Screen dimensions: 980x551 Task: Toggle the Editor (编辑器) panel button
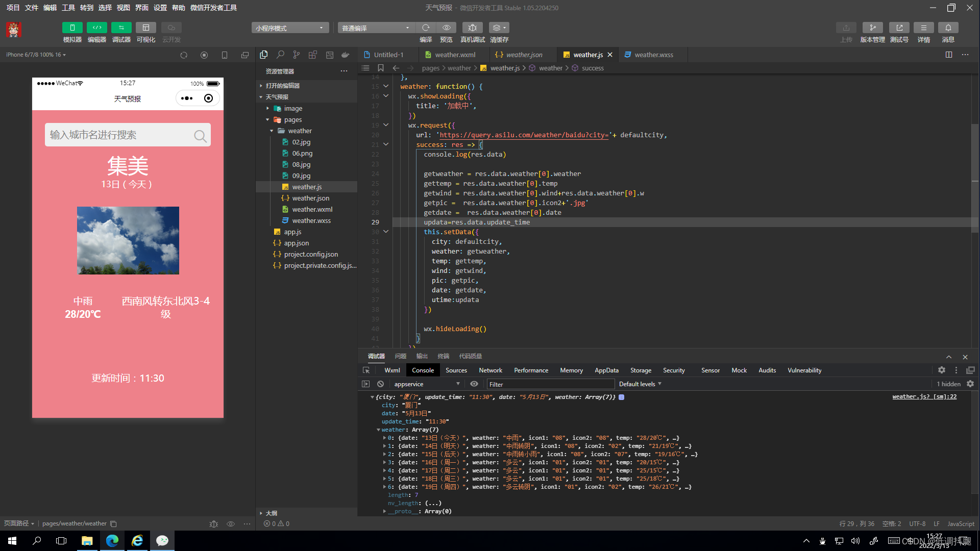coord(96,28)
